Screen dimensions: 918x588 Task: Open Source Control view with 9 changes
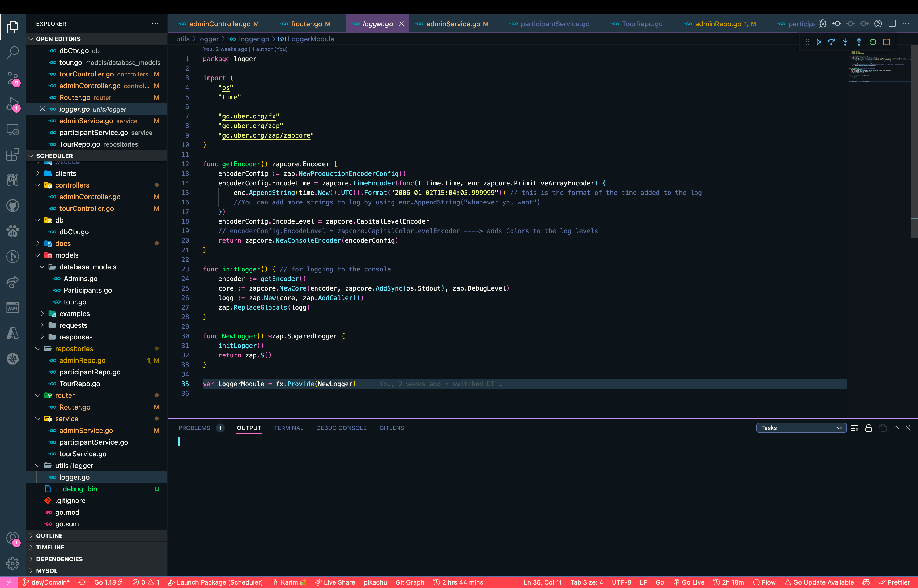pyautogui.click(x=12, y=78)
